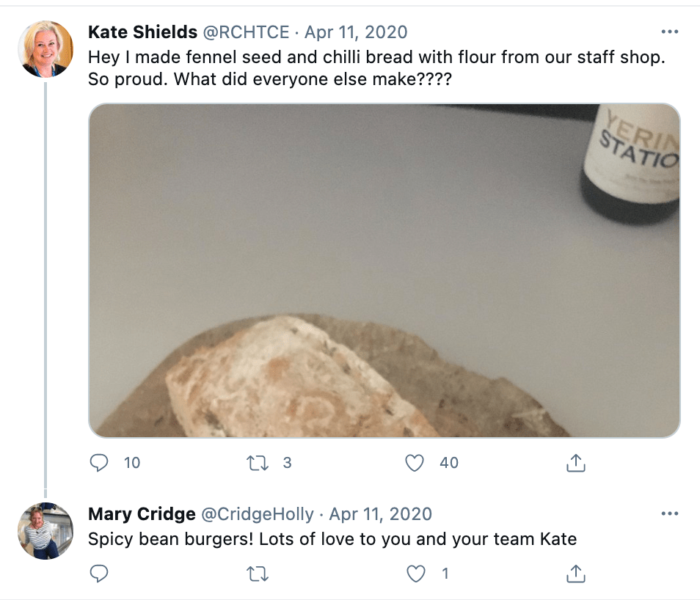The image size is (700, 600).
Task: Open Mary's reply timestamp Apr 11, 2020
Action: click(x=381, y=513)
